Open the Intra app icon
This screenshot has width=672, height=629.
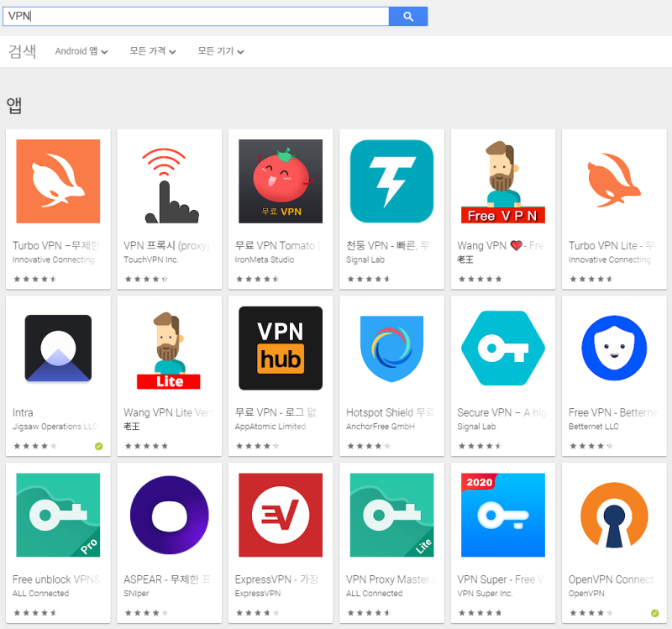pos(58,348)
